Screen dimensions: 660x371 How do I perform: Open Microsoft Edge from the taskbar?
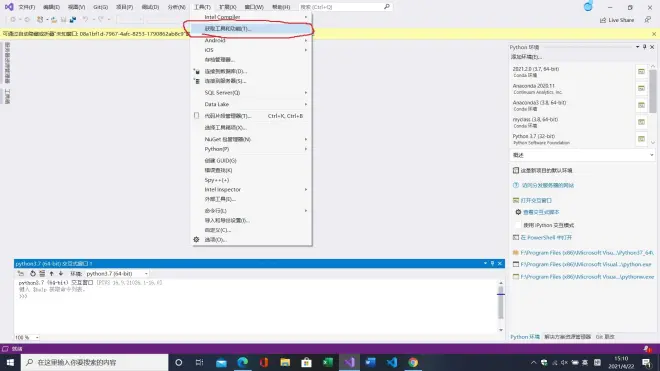click(242, 362)
